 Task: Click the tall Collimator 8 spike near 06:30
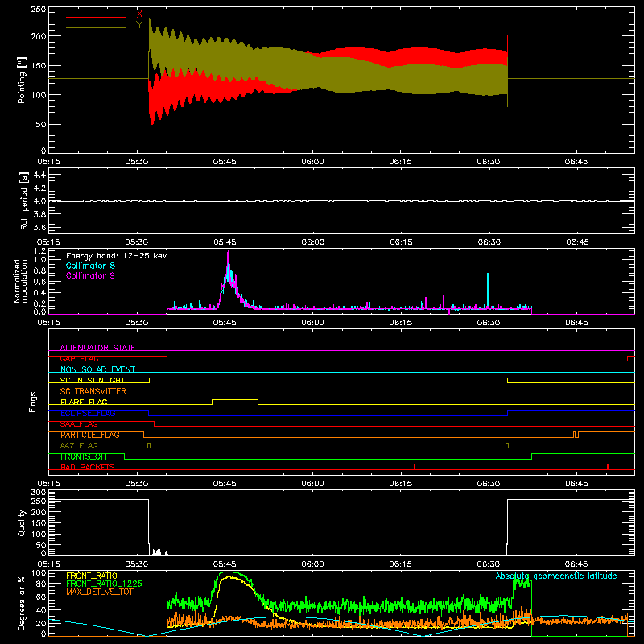pyautogui.click(x=488, y=290)
